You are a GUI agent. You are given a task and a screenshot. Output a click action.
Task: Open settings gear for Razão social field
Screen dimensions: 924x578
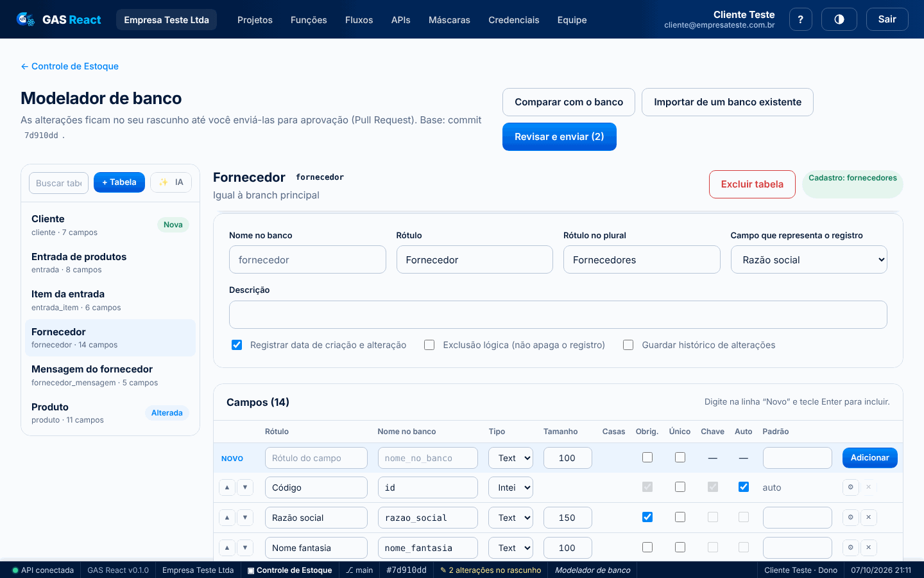coord(851,518)
